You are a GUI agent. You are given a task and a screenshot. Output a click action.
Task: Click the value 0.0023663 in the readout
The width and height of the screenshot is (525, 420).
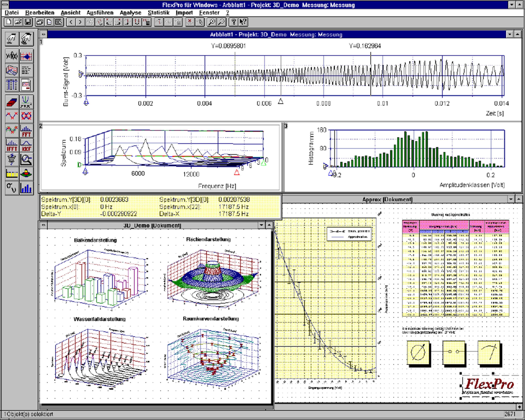tap(114, 199)
